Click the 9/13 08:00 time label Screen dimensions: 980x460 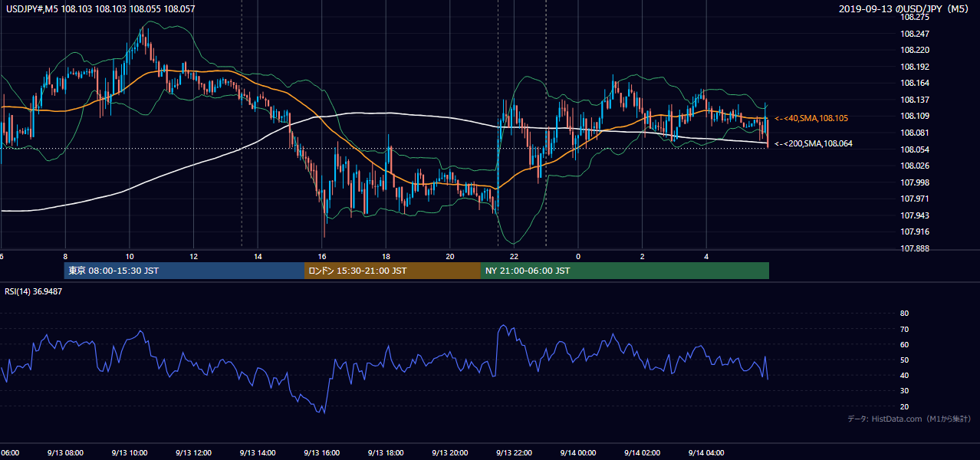click(64, 453)
